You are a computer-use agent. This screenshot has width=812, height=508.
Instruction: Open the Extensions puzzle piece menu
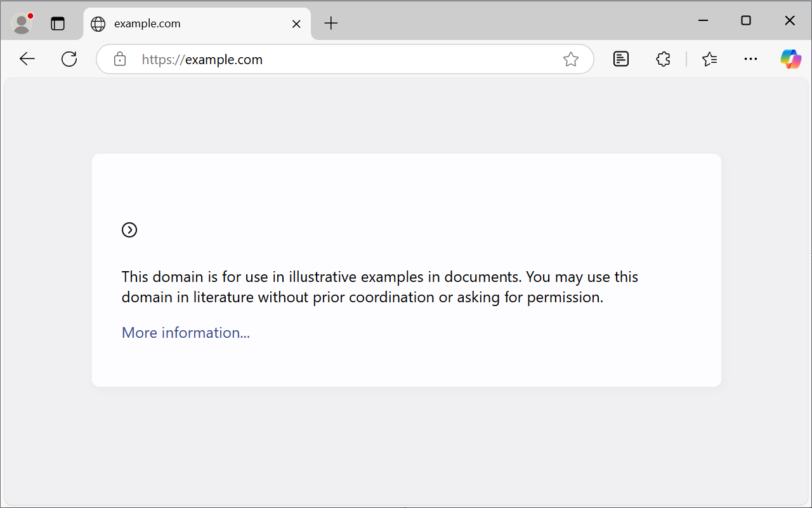tap(663, 59)
